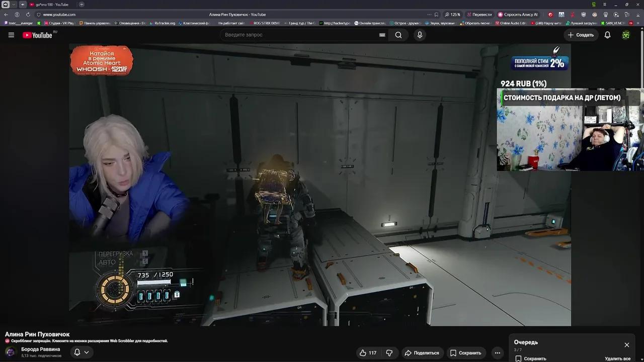The image size is (644, 362).
Task: Click the Поделиться share button
Action: pos(422,353)
